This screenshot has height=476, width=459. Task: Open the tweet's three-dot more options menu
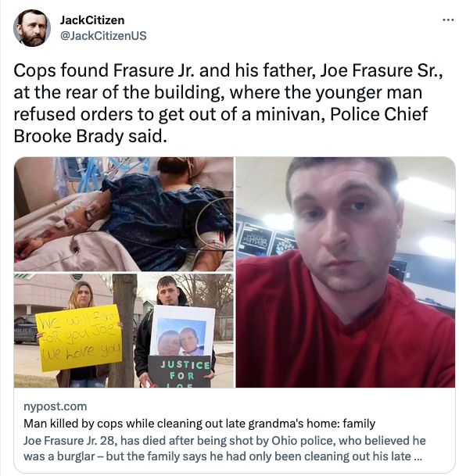click(x=448, y=20)
